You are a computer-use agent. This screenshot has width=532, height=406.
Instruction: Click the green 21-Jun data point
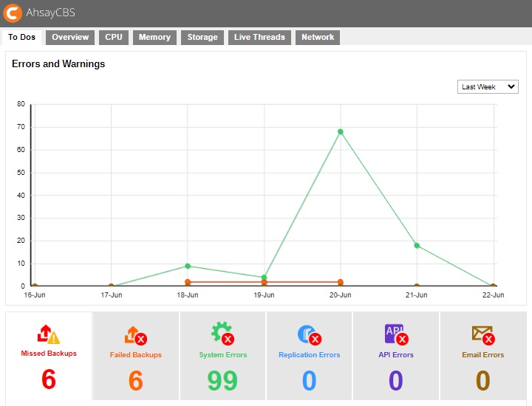click(x=417, y=245)
